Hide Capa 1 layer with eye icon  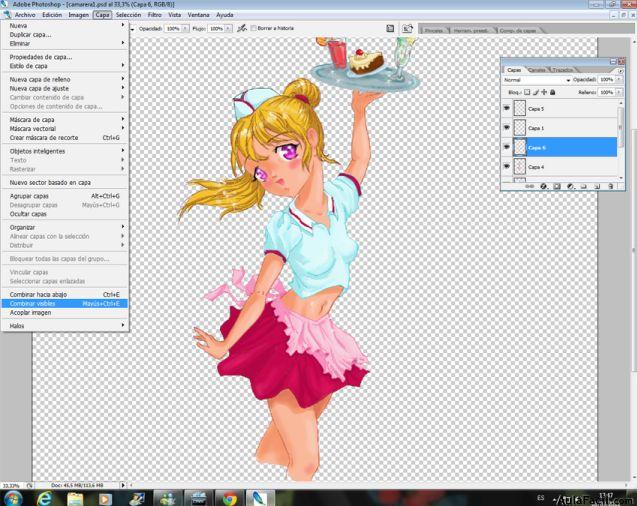[x=507, y=128]
